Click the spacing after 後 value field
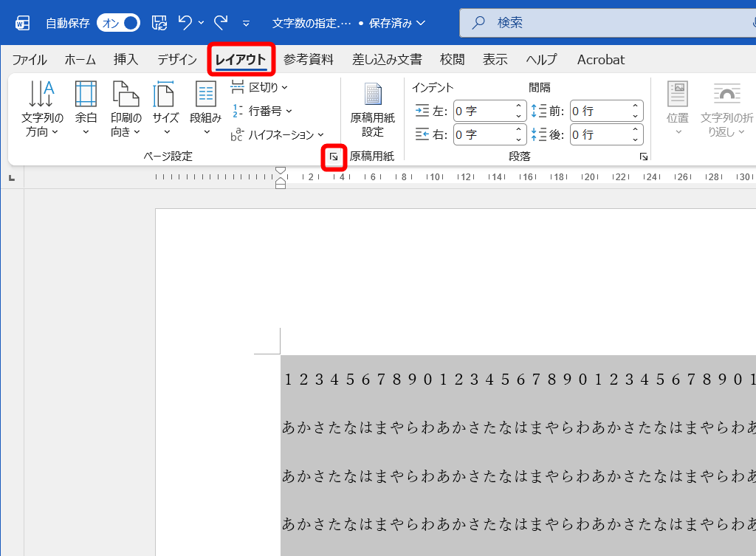 599,134
